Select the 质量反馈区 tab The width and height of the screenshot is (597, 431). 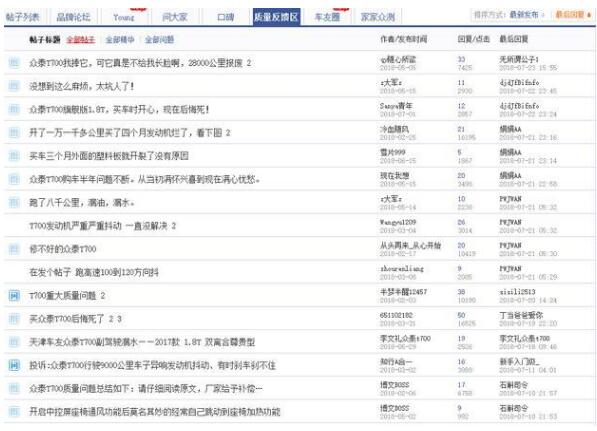click(276, 17)
